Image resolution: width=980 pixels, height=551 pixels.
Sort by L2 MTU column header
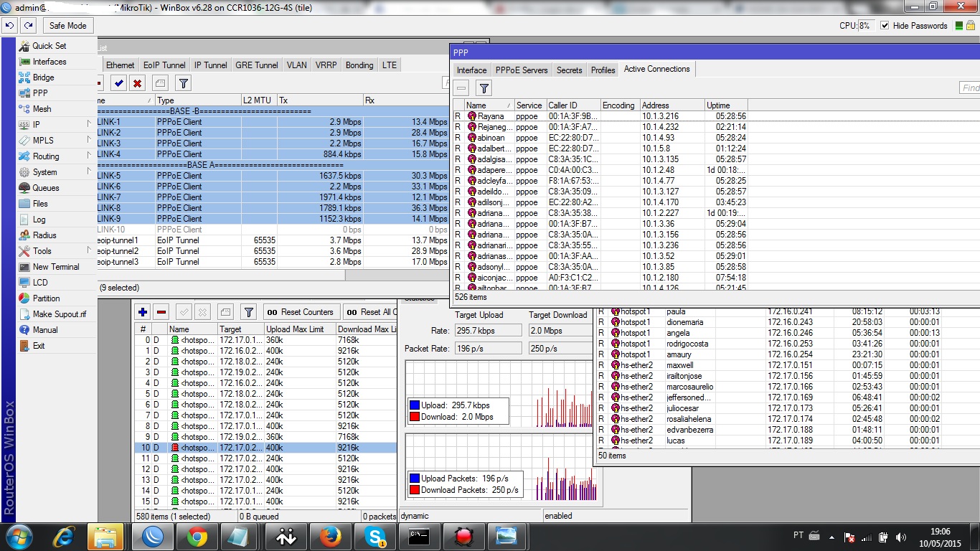click(x=259, y=100)
